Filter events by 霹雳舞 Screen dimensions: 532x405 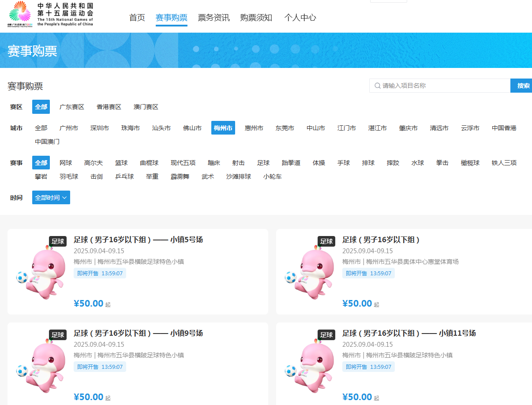[x=180, y=176]
